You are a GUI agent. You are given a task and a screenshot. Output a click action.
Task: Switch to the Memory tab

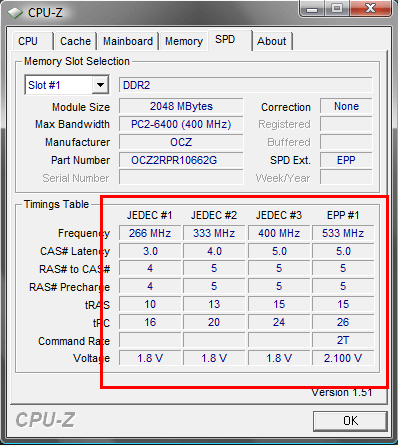[x=184, y=41]
